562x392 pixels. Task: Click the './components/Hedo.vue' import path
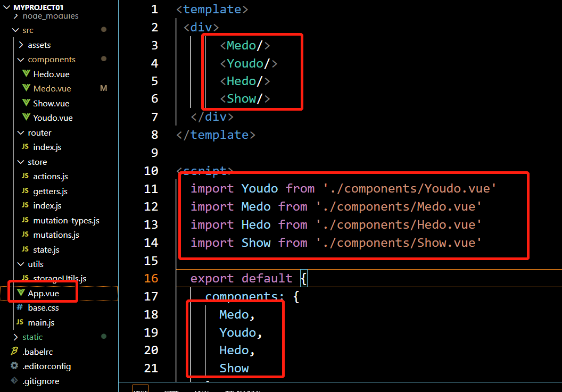coord(399,224)
